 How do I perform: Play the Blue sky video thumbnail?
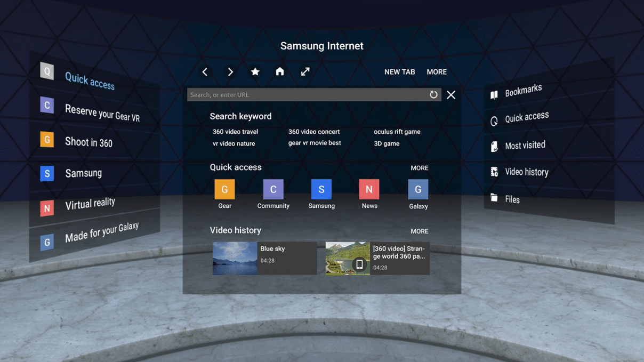[x=235, y=259]
